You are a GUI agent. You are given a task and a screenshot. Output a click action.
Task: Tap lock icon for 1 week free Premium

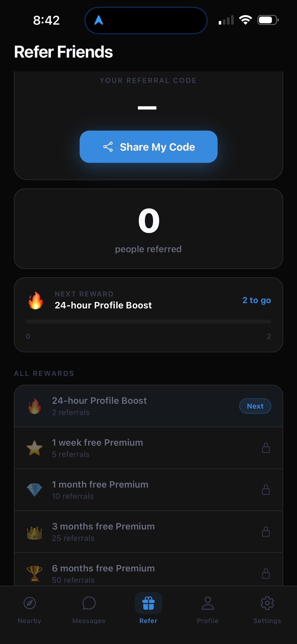tap(266, 448)
